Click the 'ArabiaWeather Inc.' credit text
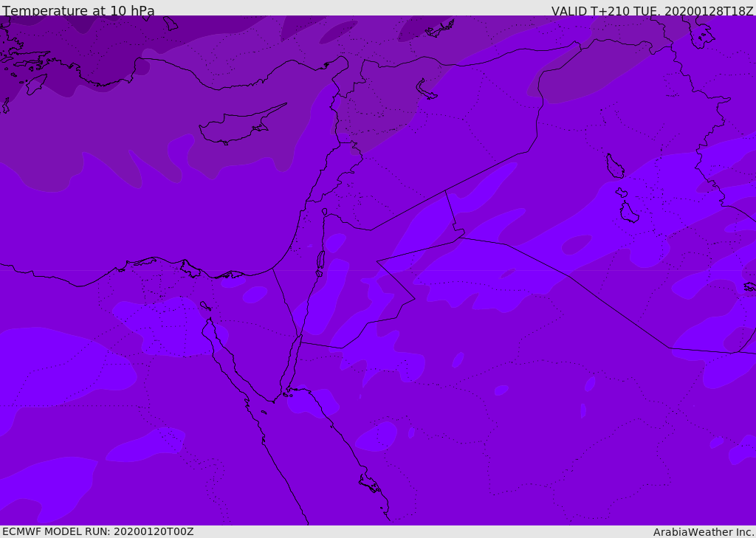This screenshot has width=756, height=538. 704,532
